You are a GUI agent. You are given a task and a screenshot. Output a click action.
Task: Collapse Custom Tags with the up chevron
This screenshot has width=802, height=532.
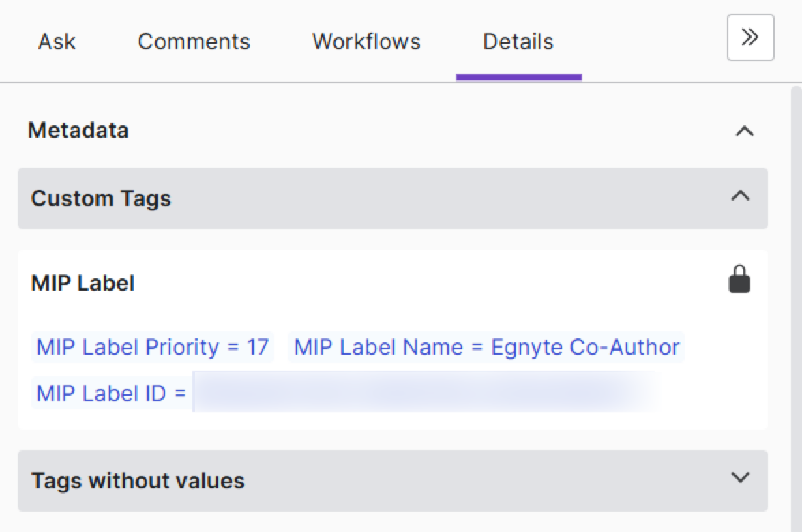pos(740,197)
